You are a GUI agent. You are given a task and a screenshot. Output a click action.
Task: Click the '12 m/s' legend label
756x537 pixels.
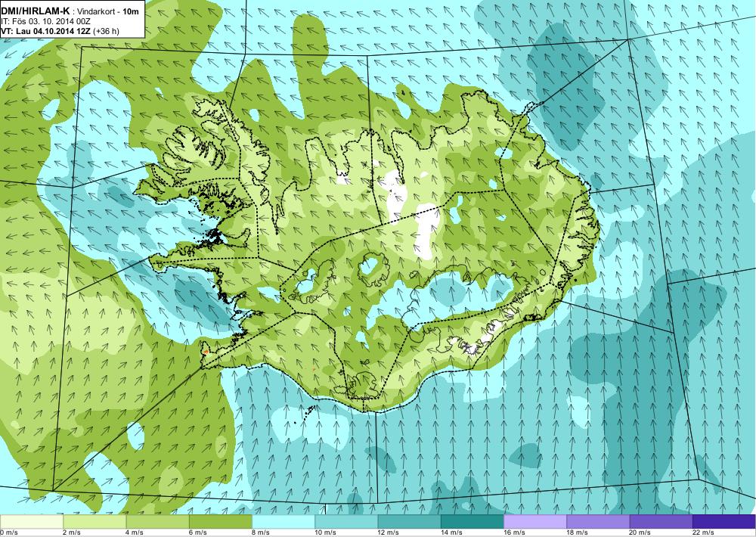(x=389, y=532)
